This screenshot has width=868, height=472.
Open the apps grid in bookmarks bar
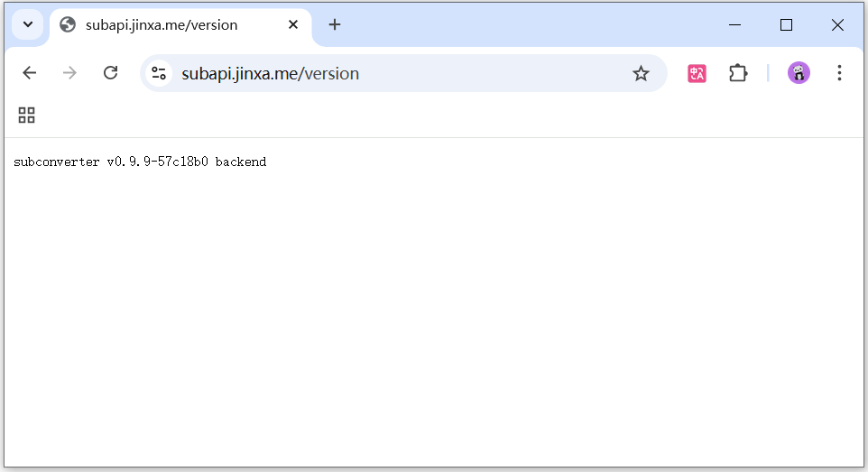point(27,115)
